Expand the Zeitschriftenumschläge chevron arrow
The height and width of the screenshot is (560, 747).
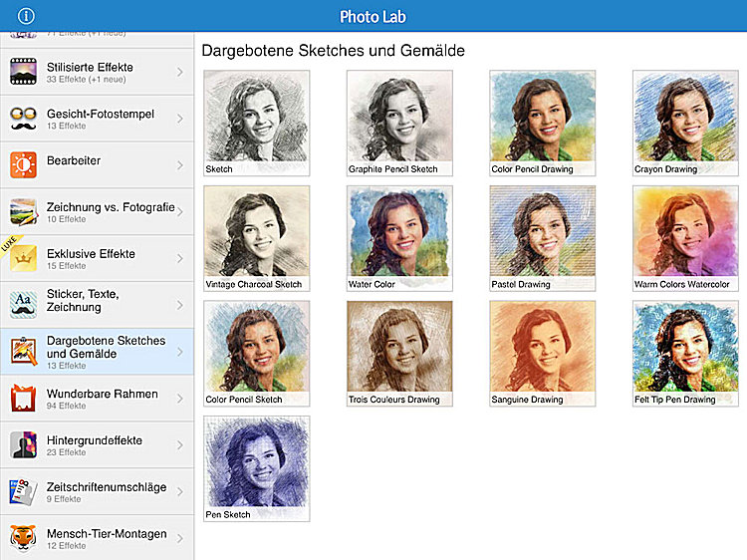[180, 492]
